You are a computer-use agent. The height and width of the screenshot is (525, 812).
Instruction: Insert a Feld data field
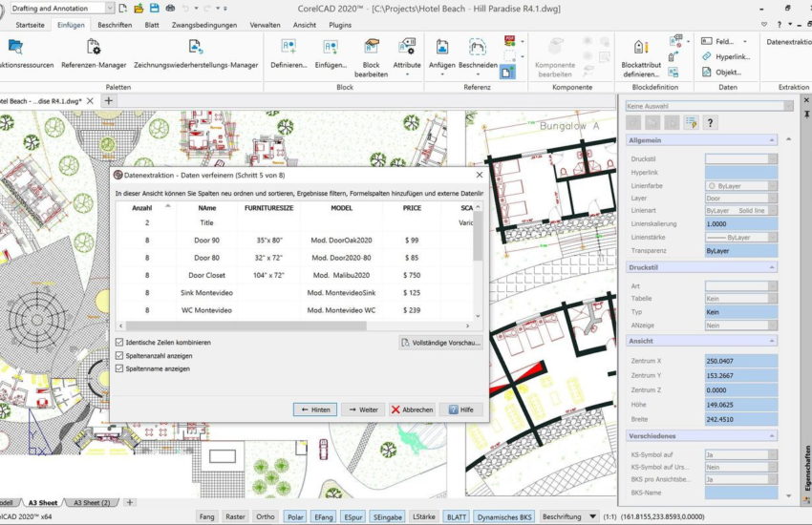722,41
